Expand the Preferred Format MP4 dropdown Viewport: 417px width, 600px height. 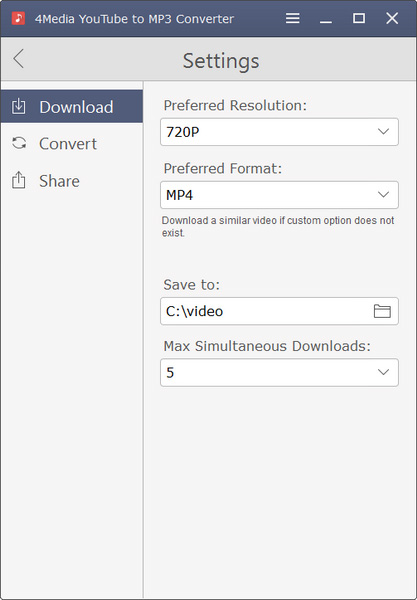pyautogui.click(x=279, y=195)
